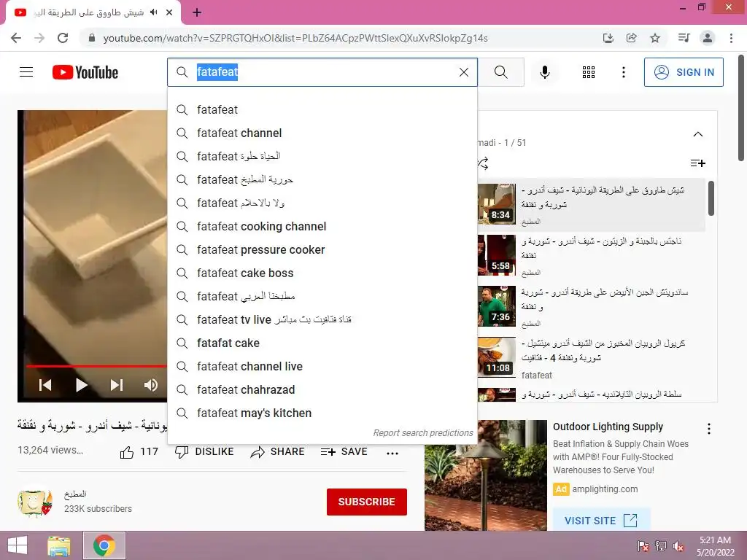Image resolution: width=747 pixels, height=560 pixels.
Task: Close the YouTube browser tab
Action: click(169, 12)
